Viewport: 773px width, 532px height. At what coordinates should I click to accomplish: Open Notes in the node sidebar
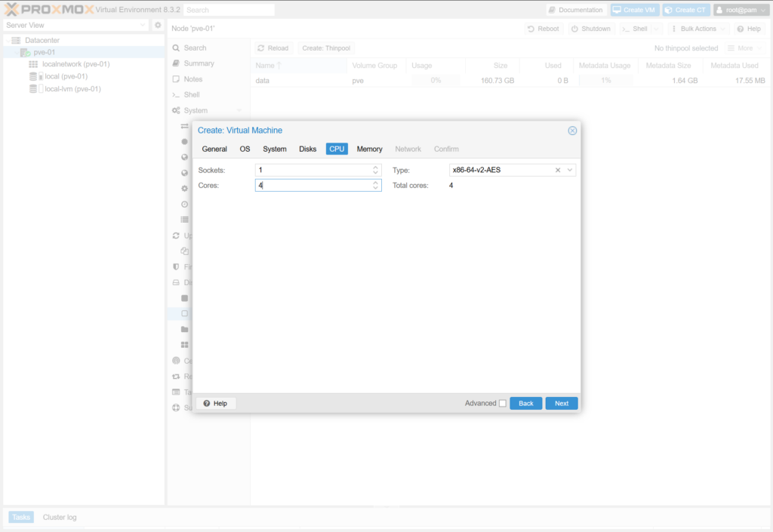click(x=192, y=79)
